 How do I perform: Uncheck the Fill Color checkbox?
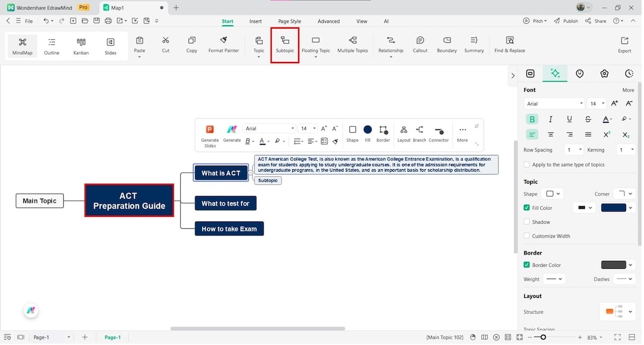(527, 207)
